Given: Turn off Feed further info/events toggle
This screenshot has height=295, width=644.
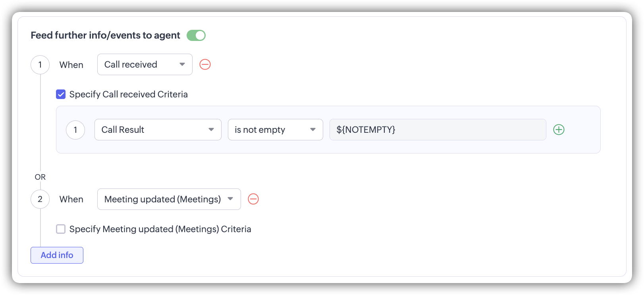Looking at the screenshot, I should coord(196,35).
